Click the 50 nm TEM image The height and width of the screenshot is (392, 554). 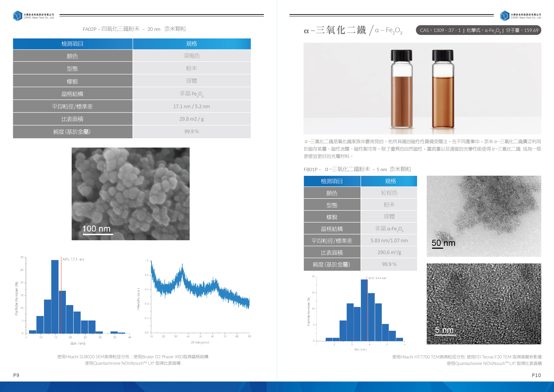[484, 216]
